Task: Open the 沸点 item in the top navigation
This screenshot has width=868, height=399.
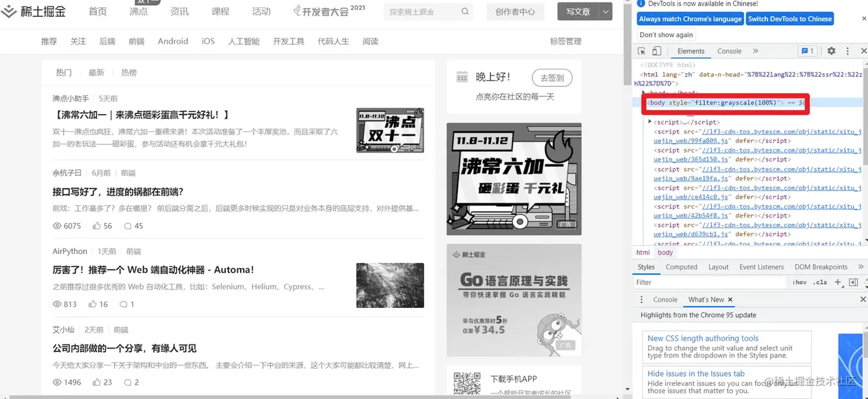Action: (138, 11)
